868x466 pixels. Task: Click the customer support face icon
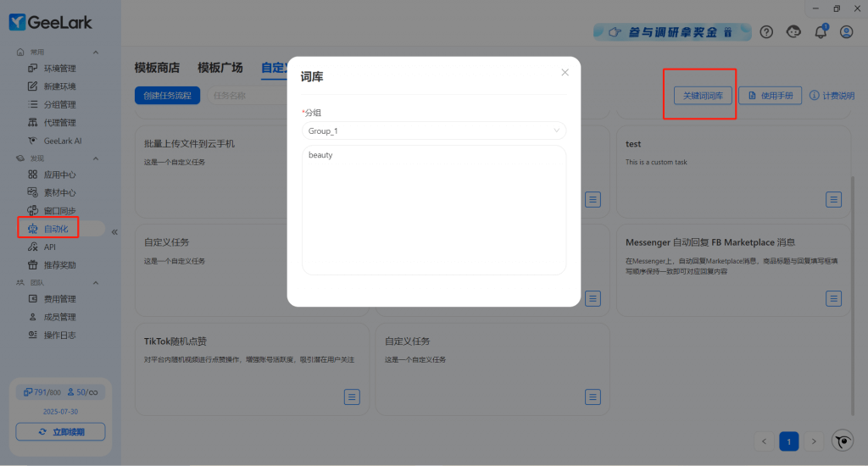click(793, 32)
